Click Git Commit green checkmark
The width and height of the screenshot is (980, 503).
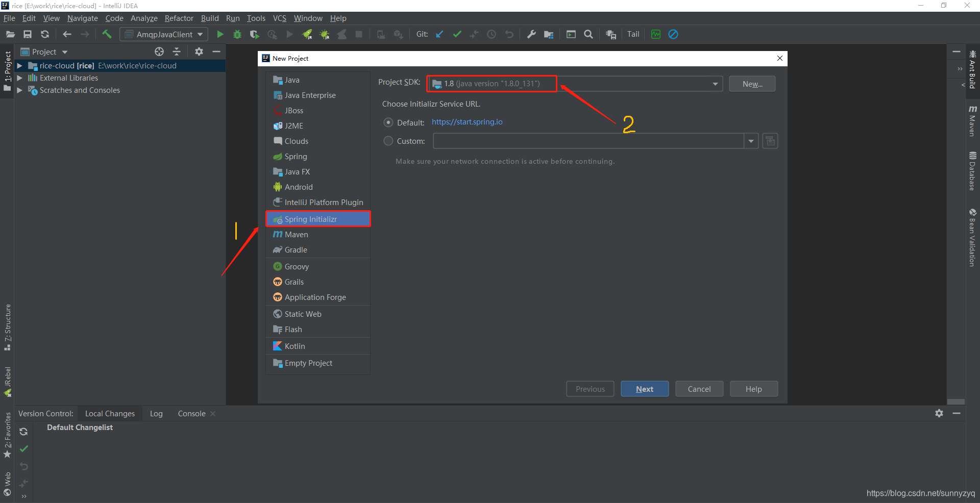(457, 34)
